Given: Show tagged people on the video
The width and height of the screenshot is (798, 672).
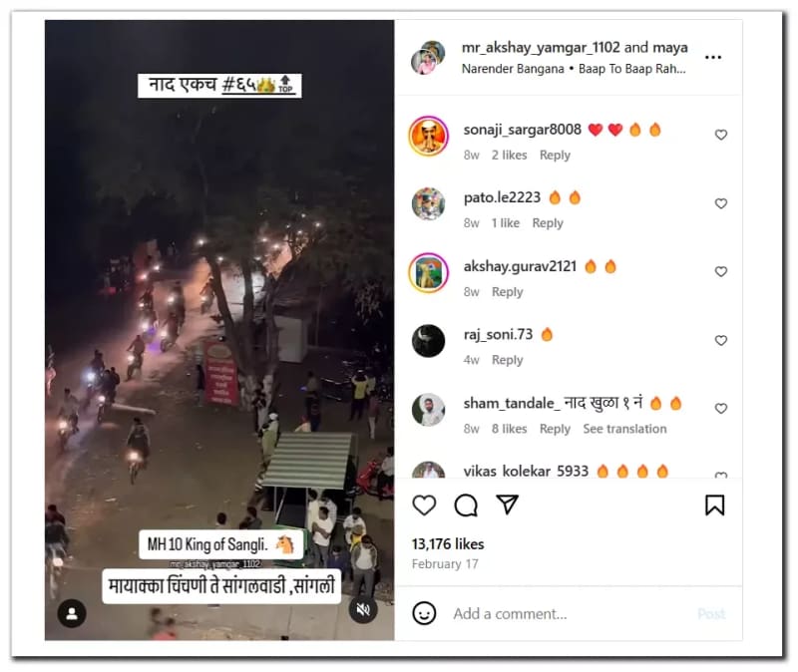Looking at the screenshot, I should point(72,613).
